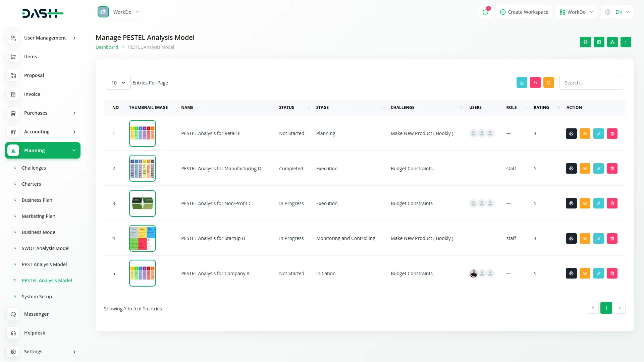Go to Dashboard breadcrumb link
644x362 pixels.
107,47
